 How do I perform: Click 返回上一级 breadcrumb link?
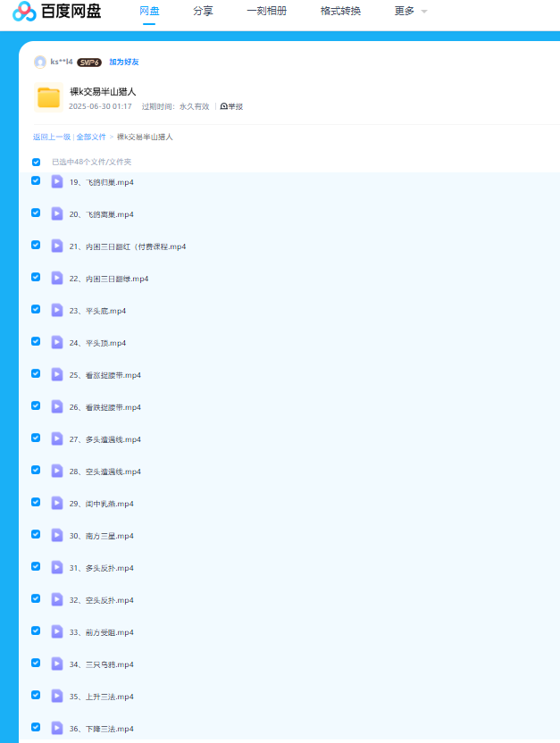[52, 138]
